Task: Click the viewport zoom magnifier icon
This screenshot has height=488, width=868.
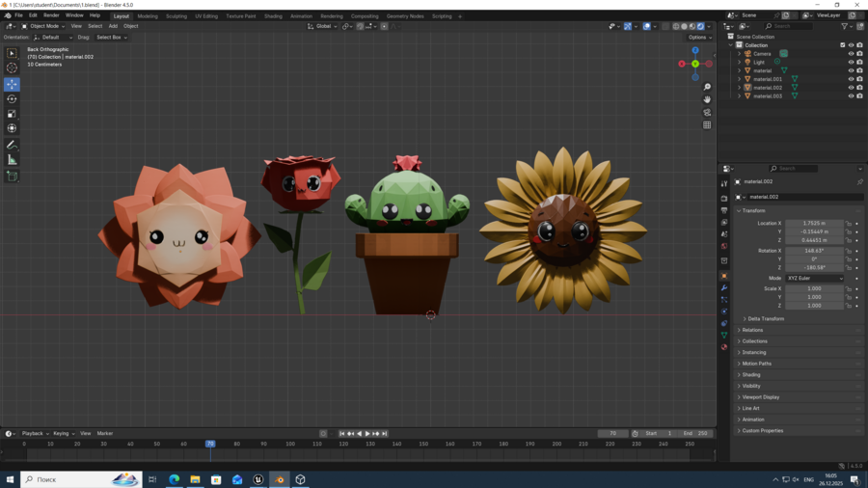Action: pyautogui.click(x=707, y=87)
